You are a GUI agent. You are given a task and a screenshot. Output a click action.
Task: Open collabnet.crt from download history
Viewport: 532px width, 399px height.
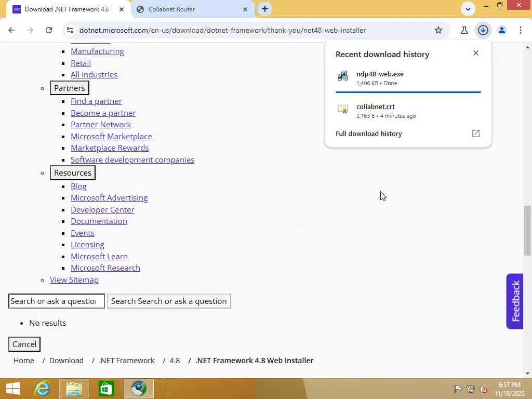coord(408,111)
